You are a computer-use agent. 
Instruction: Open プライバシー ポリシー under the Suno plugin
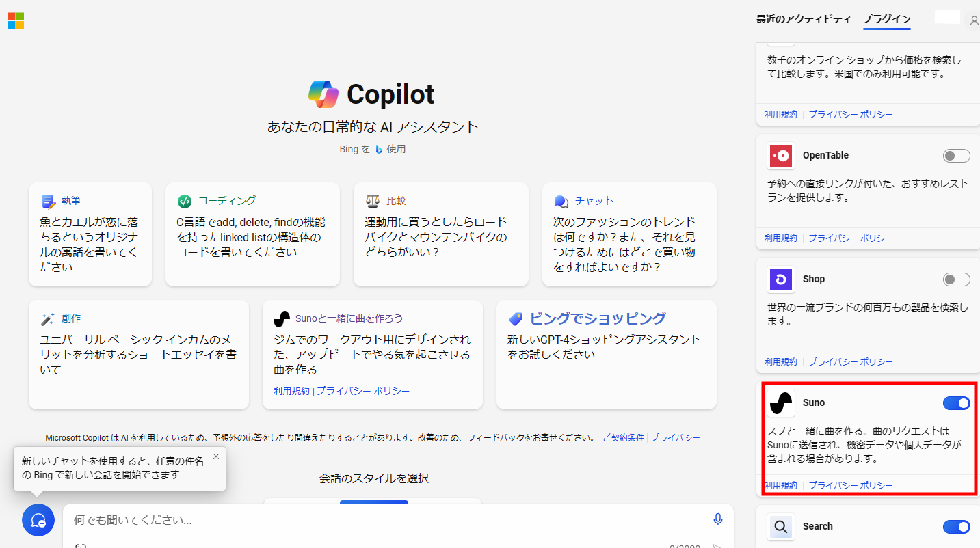[x=851, y=486]
